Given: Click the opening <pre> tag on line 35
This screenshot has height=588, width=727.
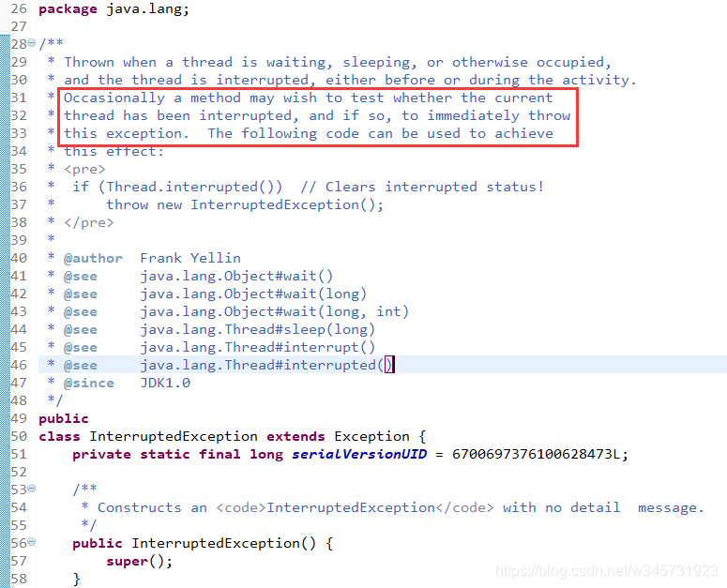Looking at the screenshot, I should pyautogui.click(x=84, y=169).
